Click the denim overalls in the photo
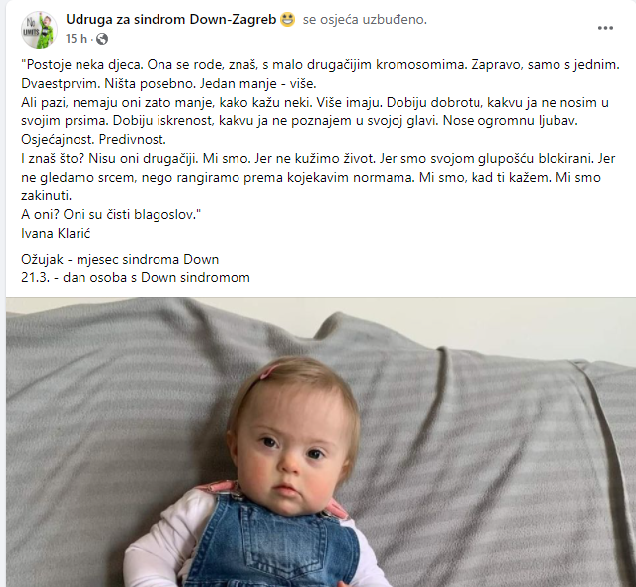 pyautogui.click(x=271, y=544)
